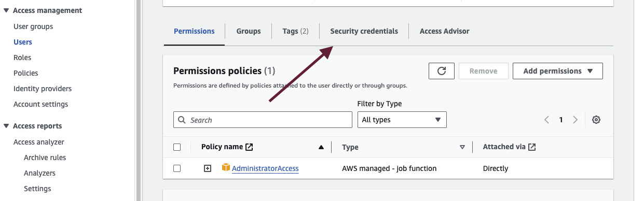Click the sidebar vertical scrollbar
The height and width of the screenshot is (201, 644).
coord(138,101)
